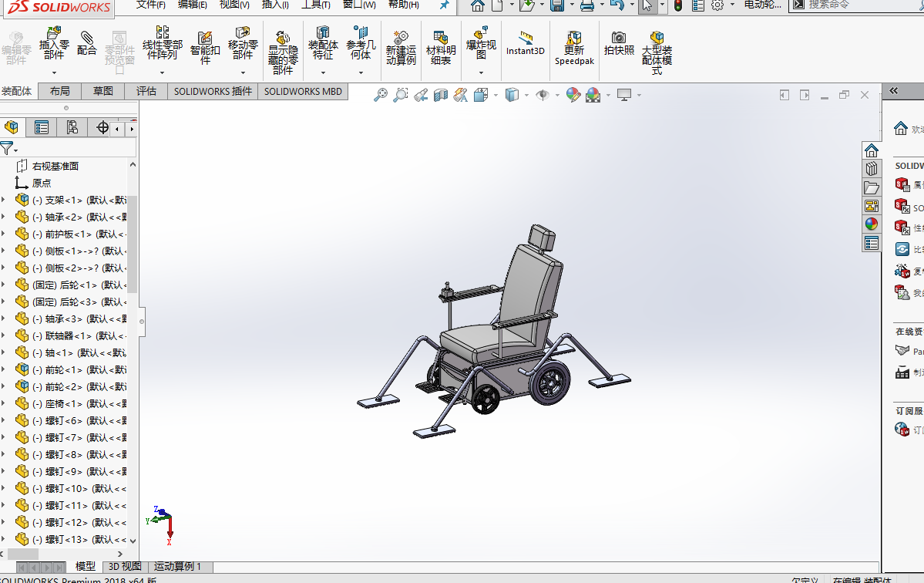This screenshot has width=924, height=583.
Task: Switch to the SOLIDWORKS 插件 tab
Action: (213, 91)
